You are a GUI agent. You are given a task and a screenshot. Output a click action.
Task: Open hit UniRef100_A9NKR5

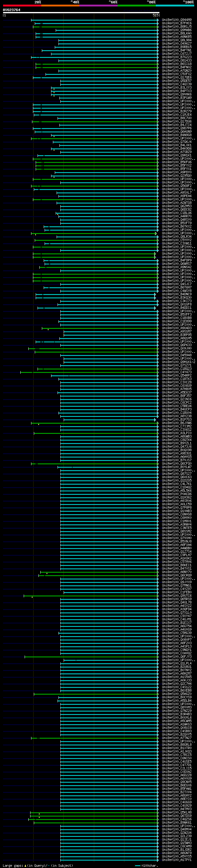[177, 37]
